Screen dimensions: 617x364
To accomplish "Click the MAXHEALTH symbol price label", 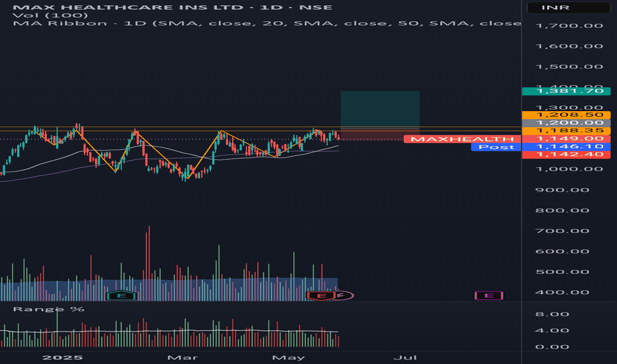I will (462, 139).
